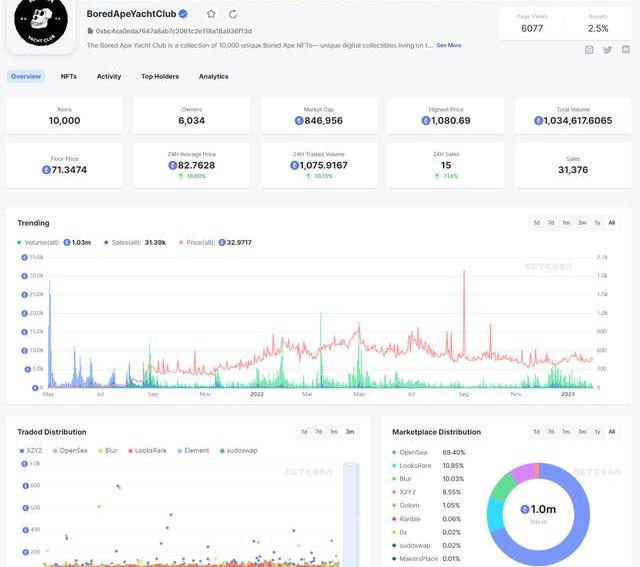640x567 pixels.
Task: Expand the description with See More
Action: tap(448, 45)
